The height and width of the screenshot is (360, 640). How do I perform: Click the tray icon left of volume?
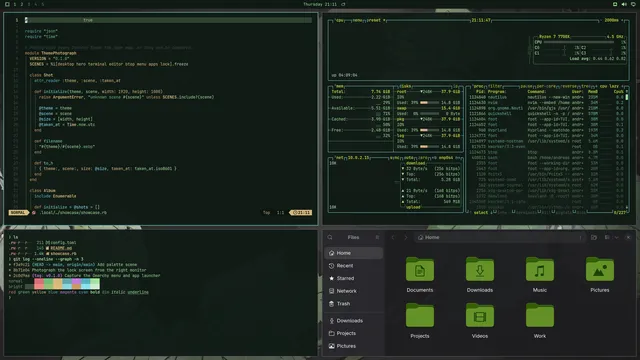tap(615, 4)
